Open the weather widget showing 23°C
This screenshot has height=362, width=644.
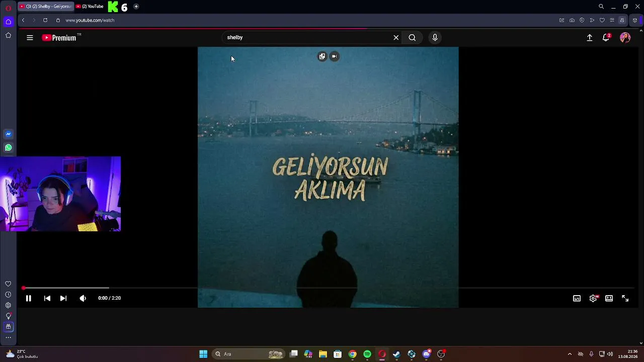[x=21, y=354]
